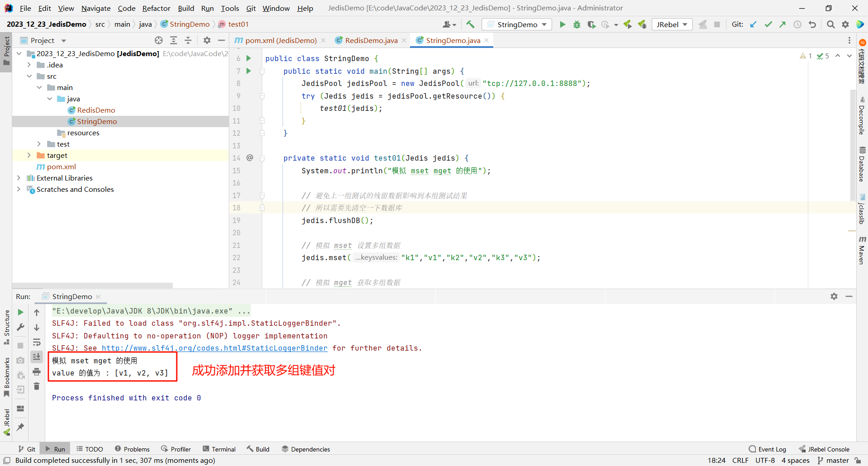Open the Refactor menu
Screen dimensions: 868x466
[156, 8]
